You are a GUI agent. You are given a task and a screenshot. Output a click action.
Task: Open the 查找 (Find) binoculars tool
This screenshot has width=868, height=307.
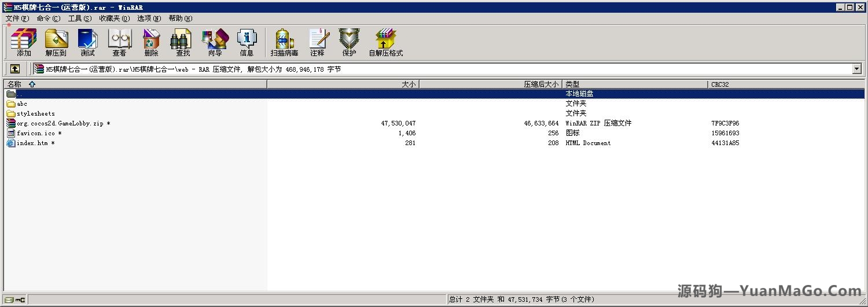182,42
